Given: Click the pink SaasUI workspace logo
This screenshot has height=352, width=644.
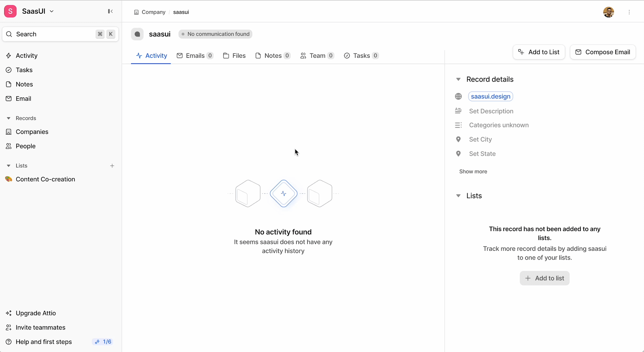Looking at the screenshot, I should (x=10, y=11).
